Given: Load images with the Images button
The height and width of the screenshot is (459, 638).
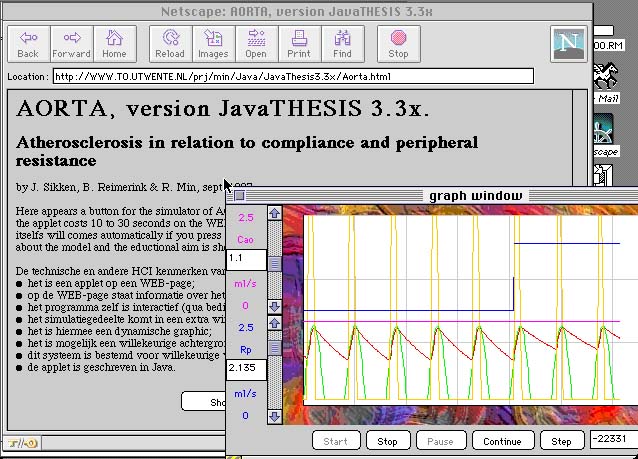Looking at the screenshot, I should [x=213, y=44].
